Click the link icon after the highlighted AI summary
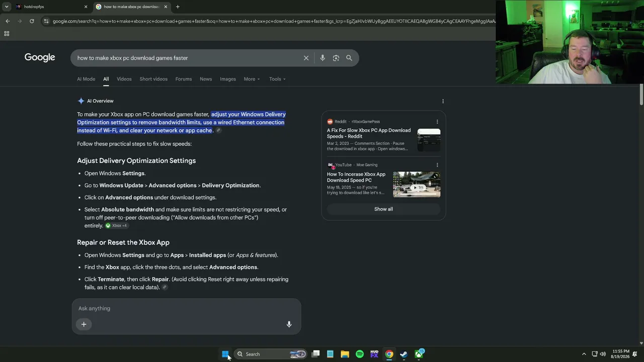The height and width of the screenshot is (362, 644). [x=218, y=131]
